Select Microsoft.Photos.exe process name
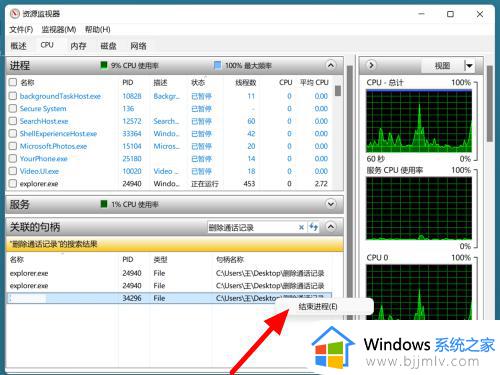The height and width of the screenshot is (375, 500). point(53,146)
